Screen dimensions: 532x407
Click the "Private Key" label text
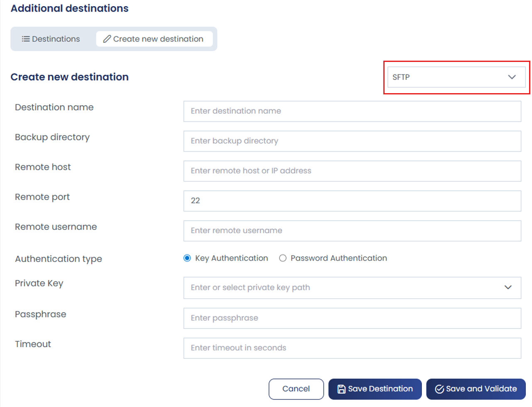point(39,284)
